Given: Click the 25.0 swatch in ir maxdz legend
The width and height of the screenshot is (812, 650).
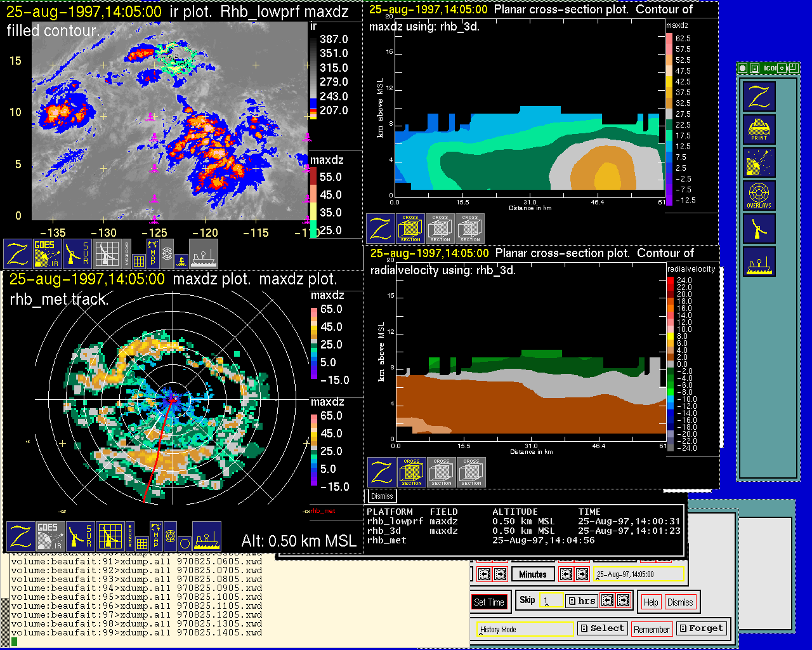Looking at the screenshot, I should (x=313, y=229).
